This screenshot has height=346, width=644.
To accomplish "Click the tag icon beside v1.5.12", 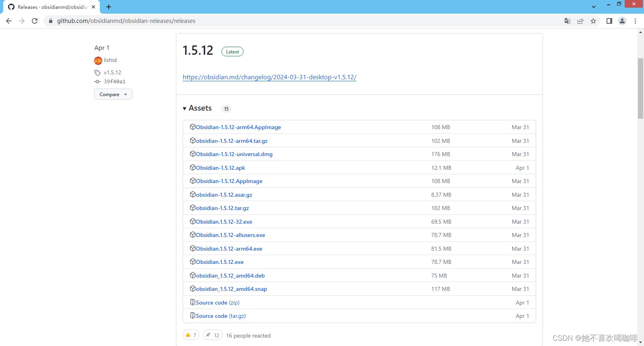I will click(x=97, y=73).
